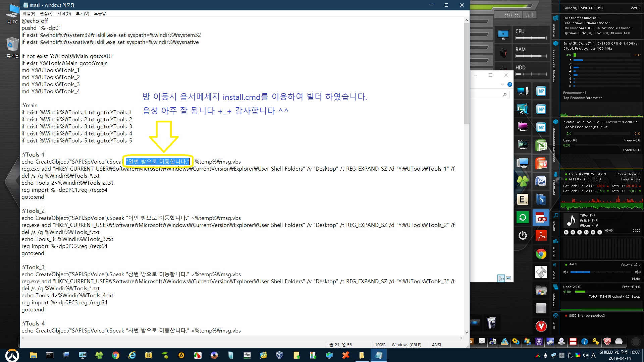Click the 줄 21, 열 56 status entry
Image resolution: width=644 pixels, height=362 pixels.
[x=340, y=345]
